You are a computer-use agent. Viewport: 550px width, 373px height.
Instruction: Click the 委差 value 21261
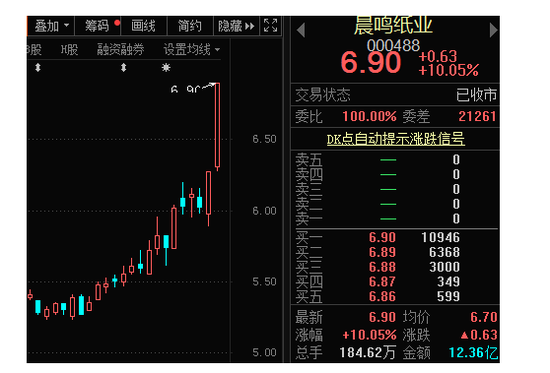tap(477, 116)
